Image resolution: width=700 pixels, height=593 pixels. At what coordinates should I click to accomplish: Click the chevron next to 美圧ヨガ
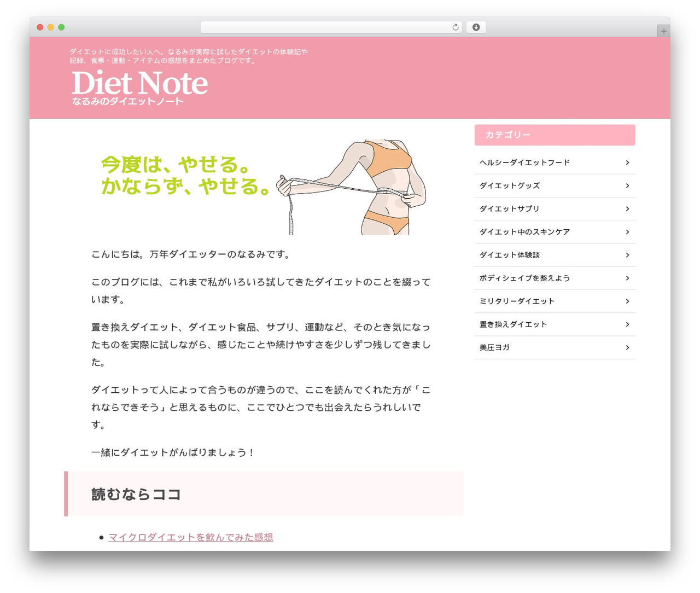[627, 347]
